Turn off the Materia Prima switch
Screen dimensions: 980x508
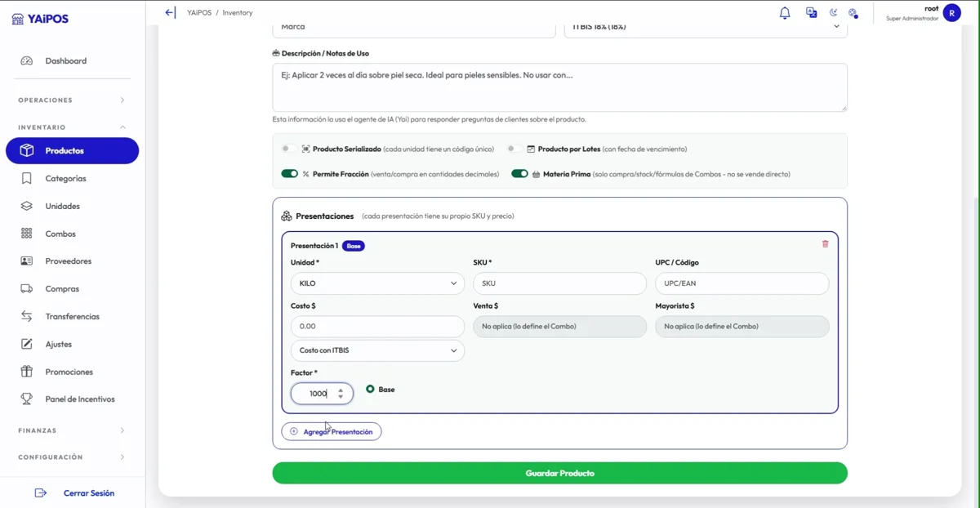coord(519,174)
